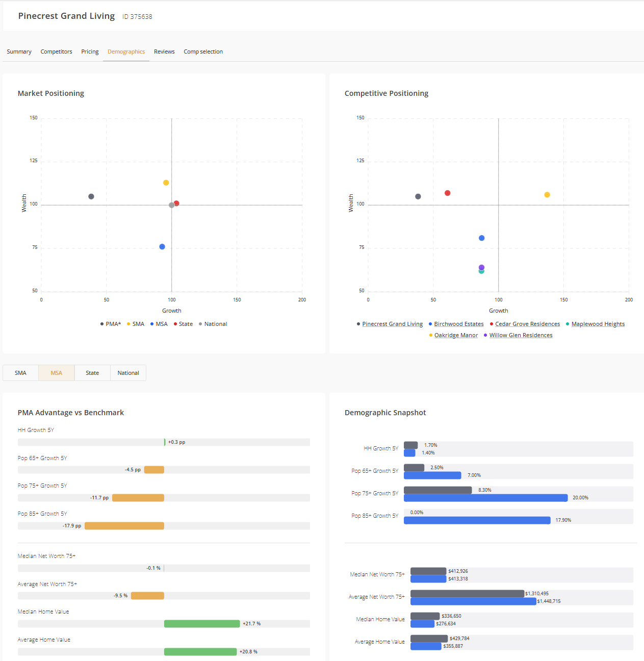This screenshot has width=644, height=661.
Task: Click the -0.1 % Median Net Worth value
Action: pos(153,568)
